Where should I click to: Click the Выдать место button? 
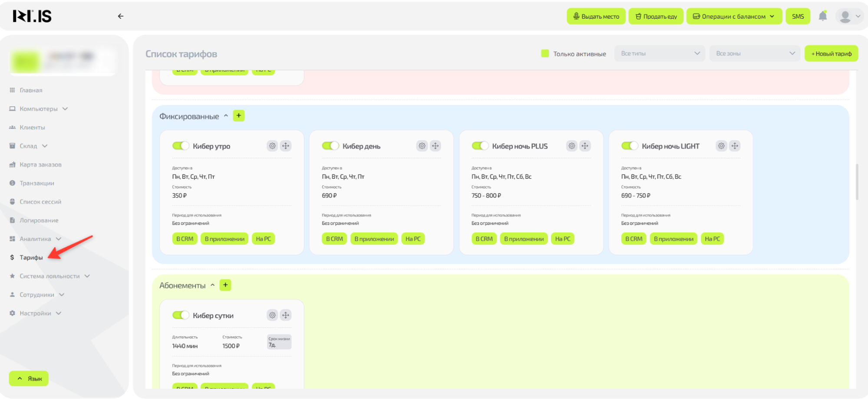coord(596,16)
